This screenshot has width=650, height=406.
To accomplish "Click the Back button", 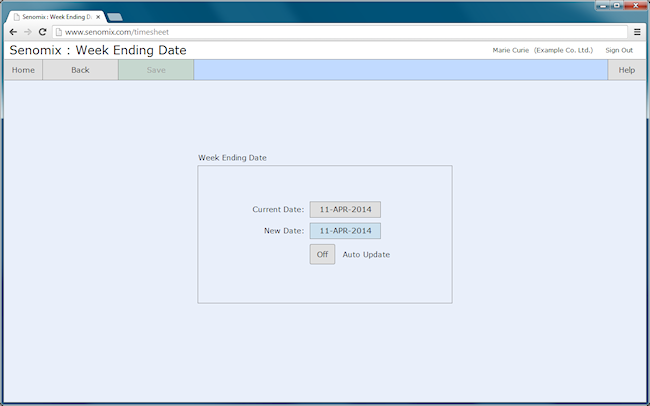I will (80, 70).
